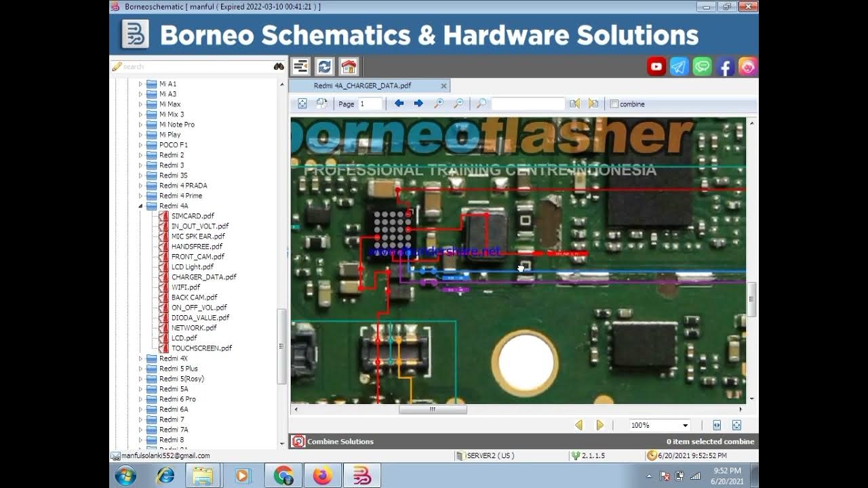This screenshot has height=488, width=868.
Task: Click the home icon in top toolbar
Action: coord(349,66)
